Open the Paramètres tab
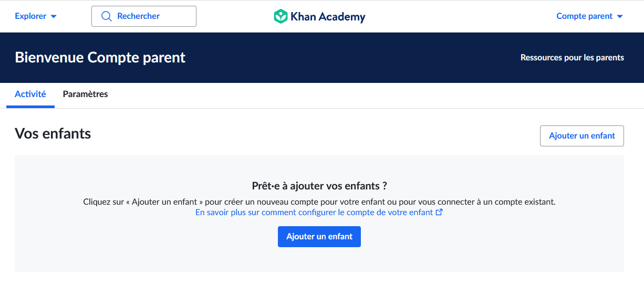 [x=85, y=94]
